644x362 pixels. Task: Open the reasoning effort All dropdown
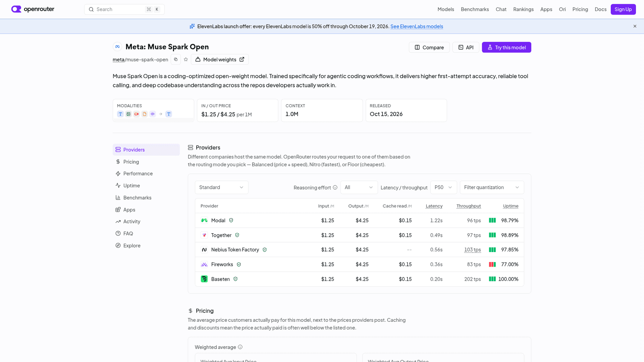coord(359,187)
